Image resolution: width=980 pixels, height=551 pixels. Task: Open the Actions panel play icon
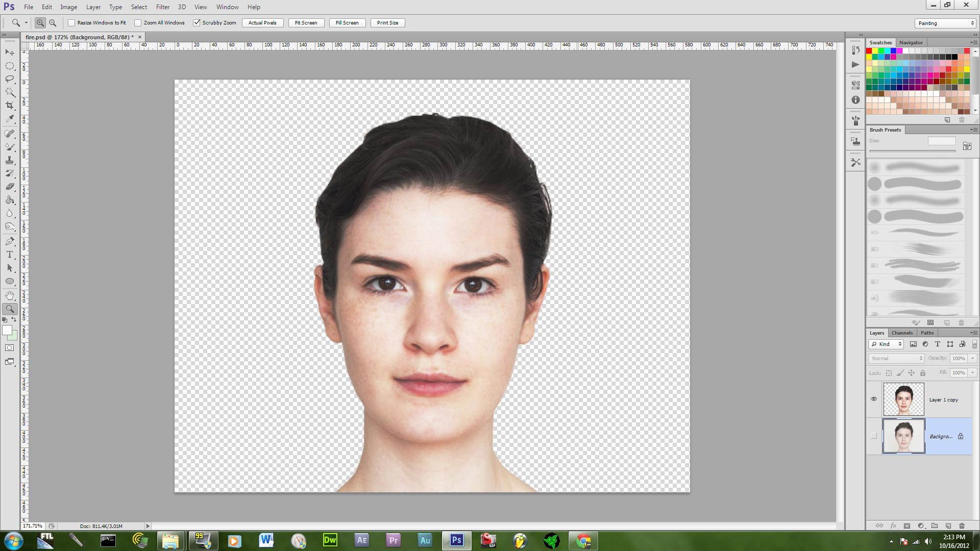coord(855,65)
